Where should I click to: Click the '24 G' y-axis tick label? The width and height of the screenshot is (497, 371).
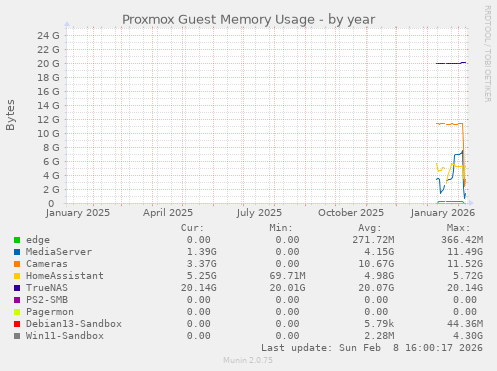(48, 35)
